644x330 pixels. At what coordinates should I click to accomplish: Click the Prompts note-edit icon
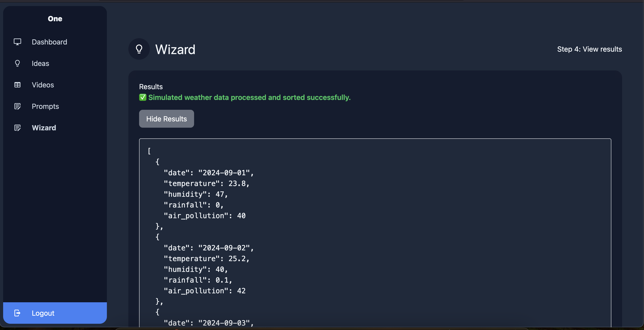[17, 106]
